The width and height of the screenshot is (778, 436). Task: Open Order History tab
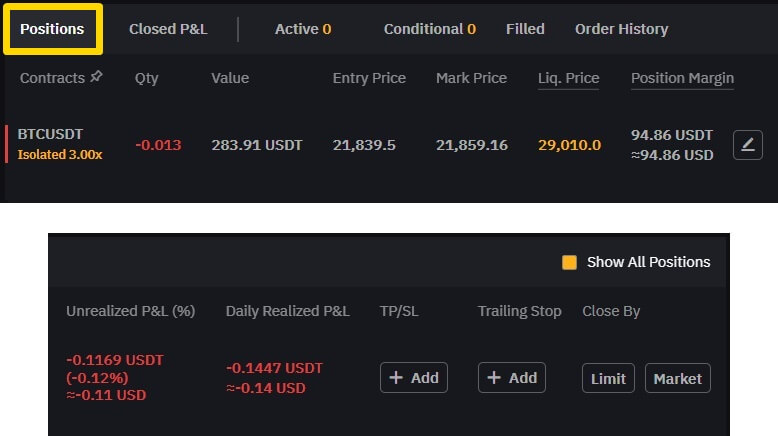[x=621, y=29]
